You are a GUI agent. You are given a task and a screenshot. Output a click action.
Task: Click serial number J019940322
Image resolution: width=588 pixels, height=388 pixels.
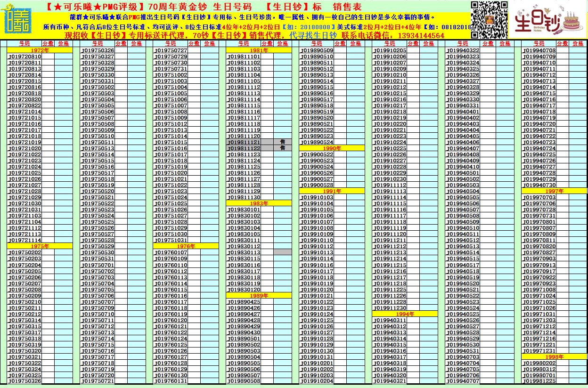463,50
